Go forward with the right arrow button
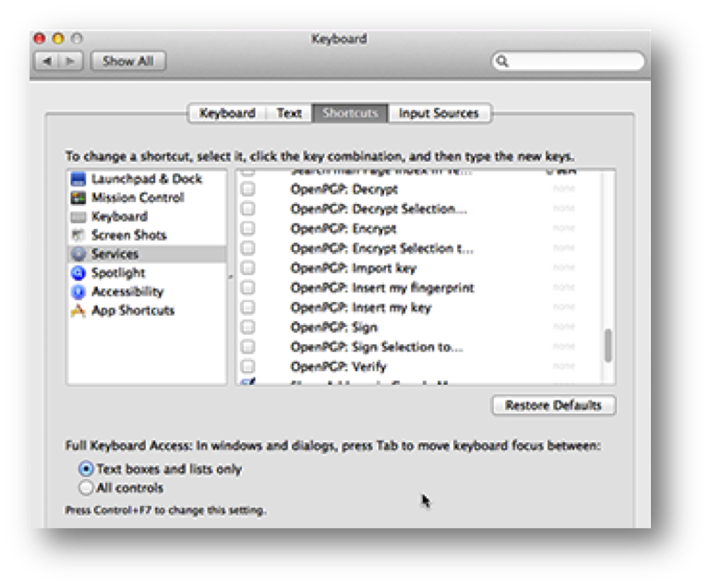Screen dimensions: 711x588 (x=71, y=61)
